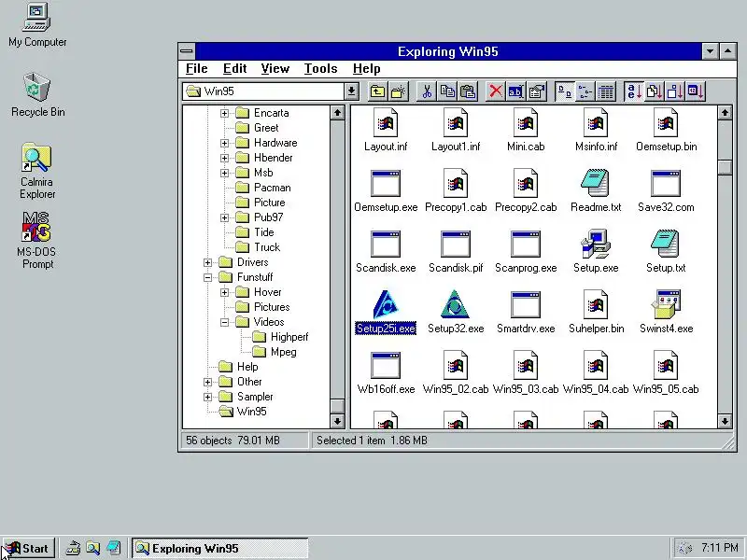747x560 pixels.
Task: Click the 7:11 PM taskbar clock
Action: [x=719, y=548]
